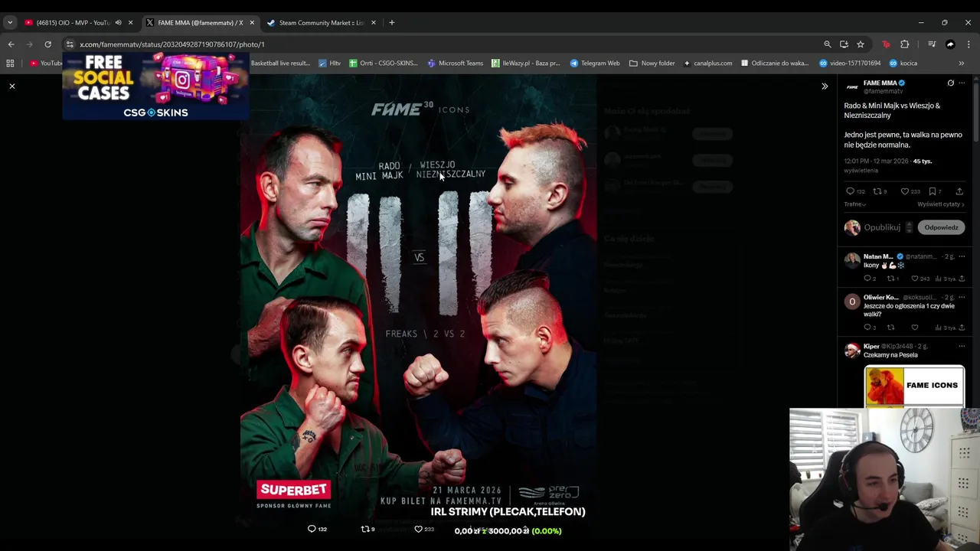Screen dimensions: 980x551
Task: Open the FAME ICONS meme image in Kiper's reply
Action: (914, 387)
